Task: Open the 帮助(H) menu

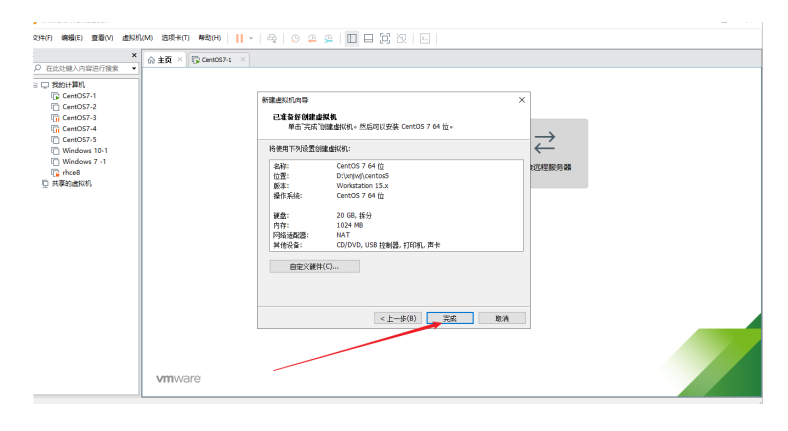Action: pos(210,38)
